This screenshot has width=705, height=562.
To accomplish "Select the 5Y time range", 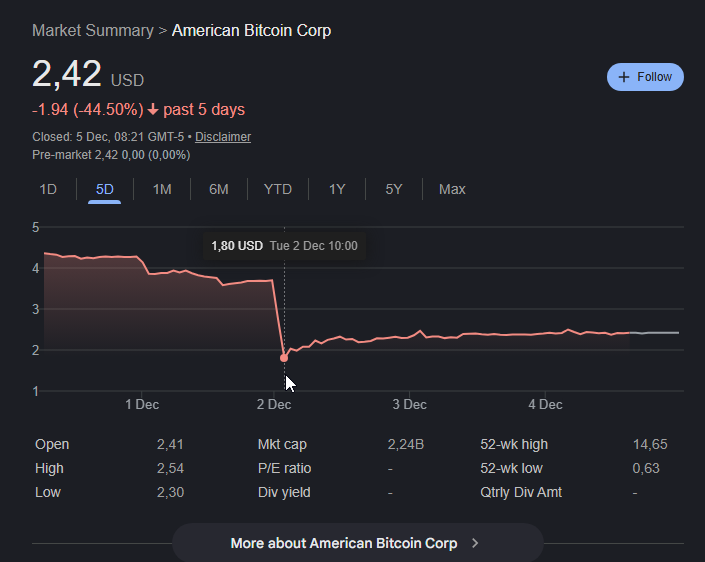I will pyautogui.click(x=394, y=189).
